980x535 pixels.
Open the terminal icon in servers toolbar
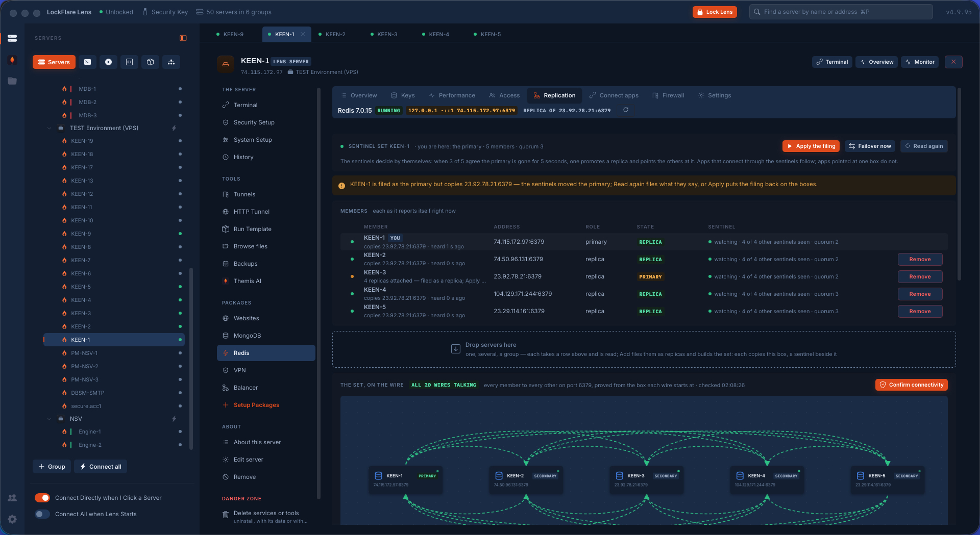pos(87,62)
